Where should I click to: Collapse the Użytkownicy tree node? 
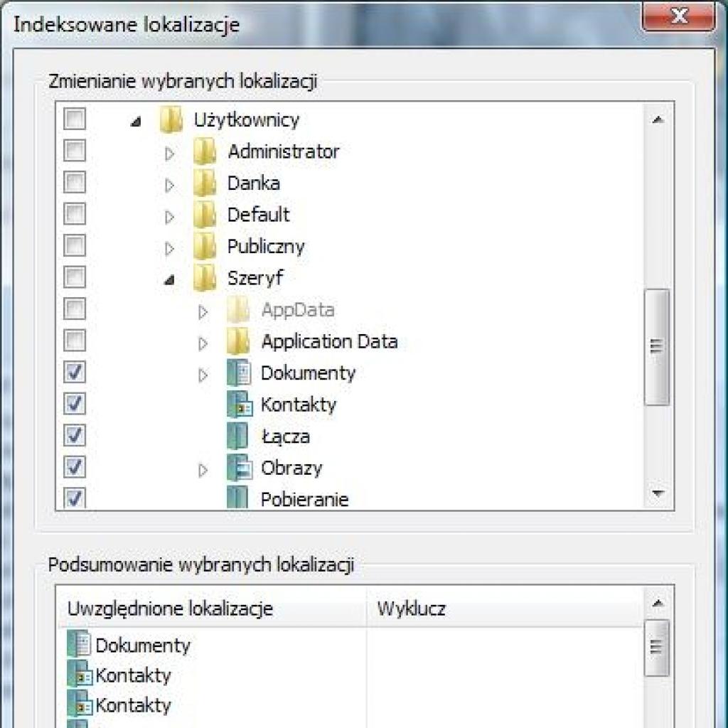(136, 122)
